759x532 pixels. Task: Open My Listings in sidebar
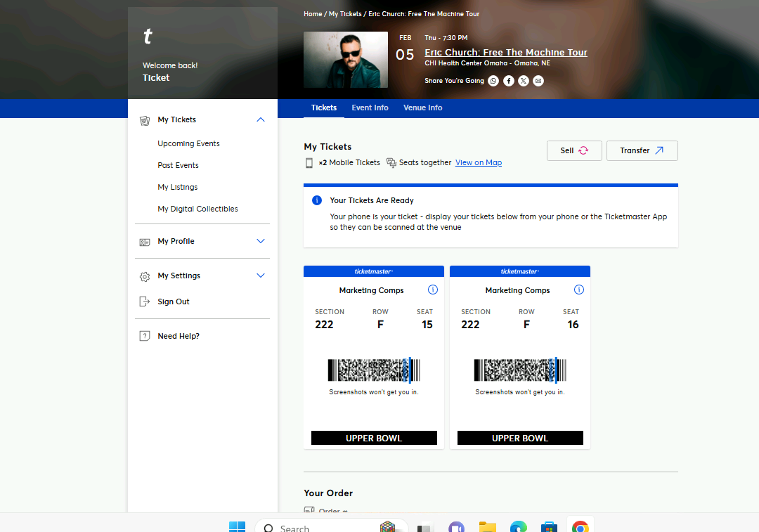pos(177,187)
